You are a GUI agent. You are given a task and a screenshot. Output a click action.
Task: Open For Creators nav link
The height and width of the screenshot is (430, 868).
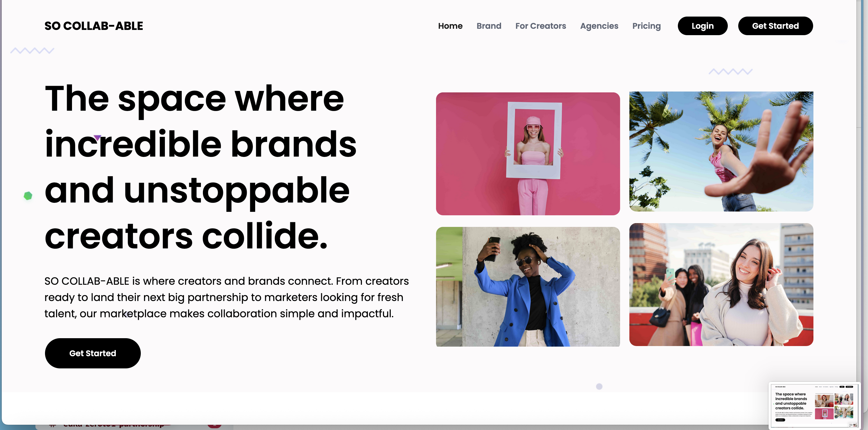coord(541,26)
